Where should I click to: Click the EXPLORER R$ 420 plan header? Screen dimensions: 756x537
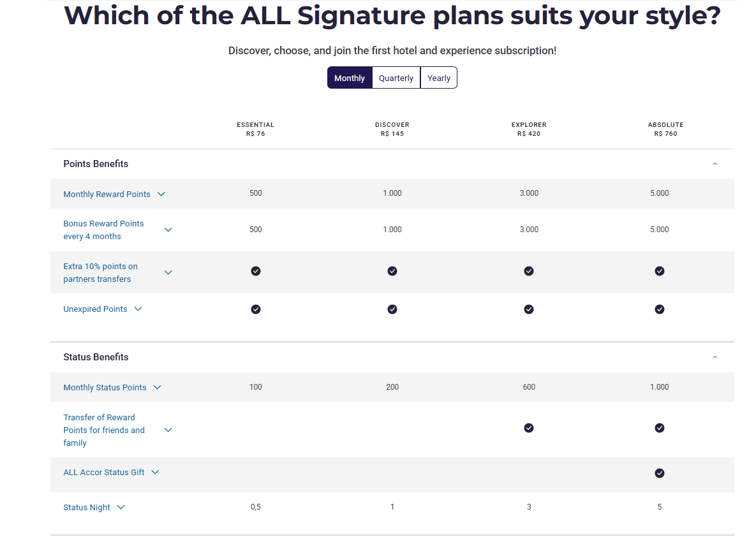click(529, 129)
